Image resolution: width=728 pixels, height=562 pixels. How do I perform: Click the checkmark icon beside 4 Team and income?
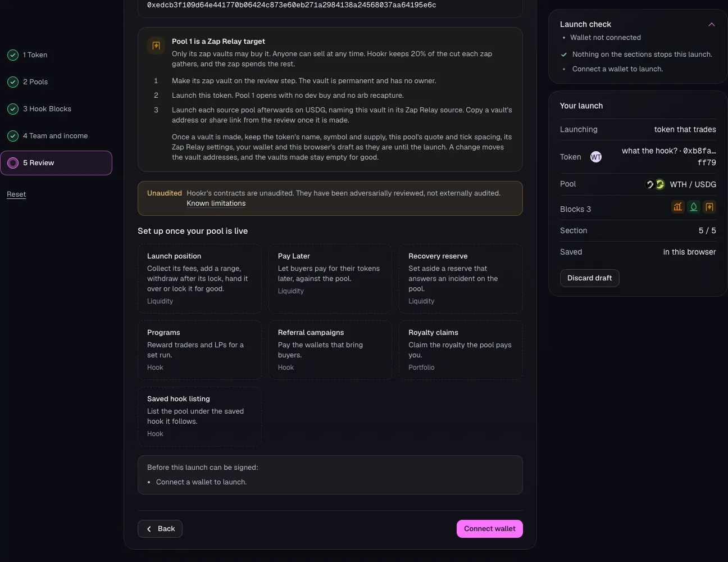point(13,136)
